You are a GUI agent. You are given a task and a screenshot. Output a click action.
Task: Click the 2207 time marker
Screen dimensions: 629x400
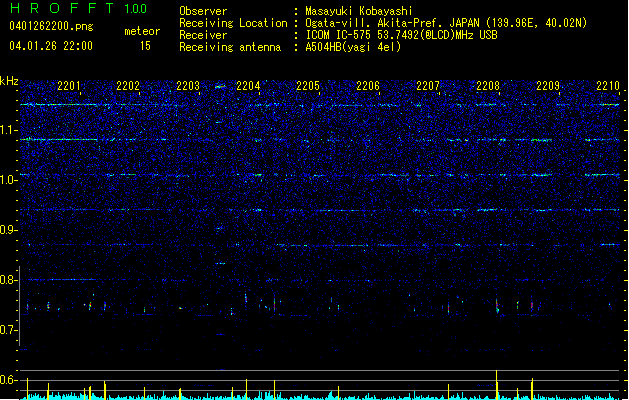tap(428, 85)
